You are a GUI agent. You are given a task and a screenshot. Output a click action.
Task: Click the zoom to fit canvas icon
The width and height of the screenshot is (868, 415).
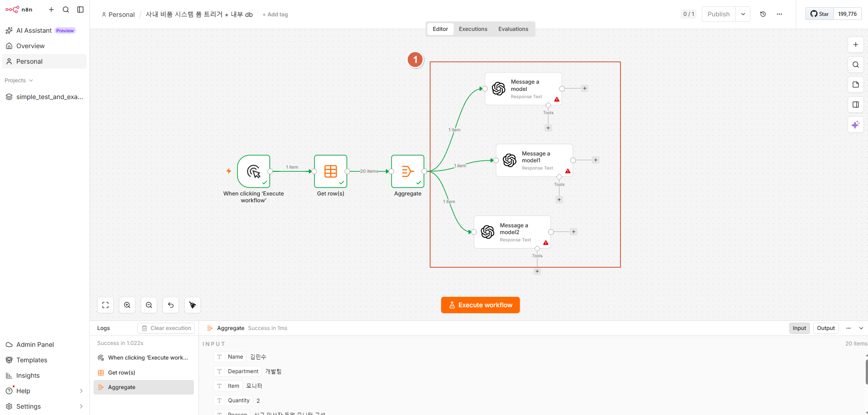tap(105, 305)
